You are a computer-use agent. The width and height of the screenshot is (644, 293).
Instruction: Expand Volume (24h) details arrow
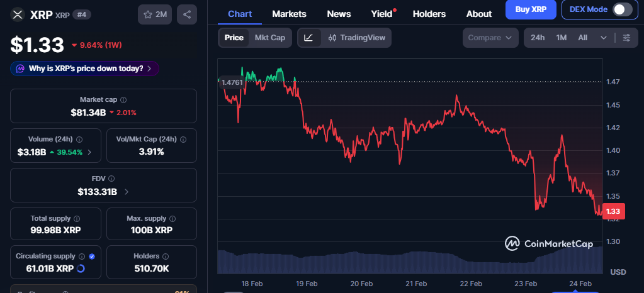pyautogui.click(x=89, y=152)
